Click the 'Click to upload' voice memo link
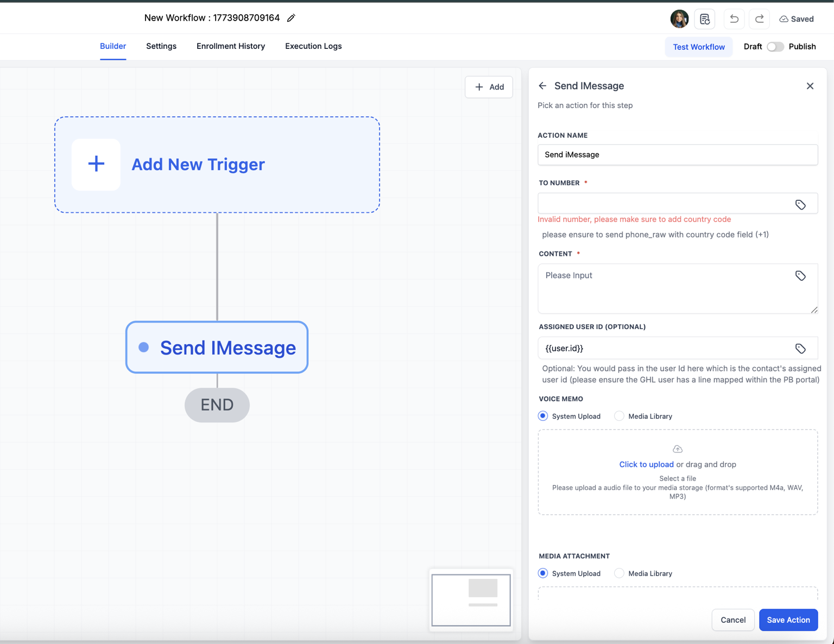The width and height of the screenshot is (834, 644). [646, 464]
